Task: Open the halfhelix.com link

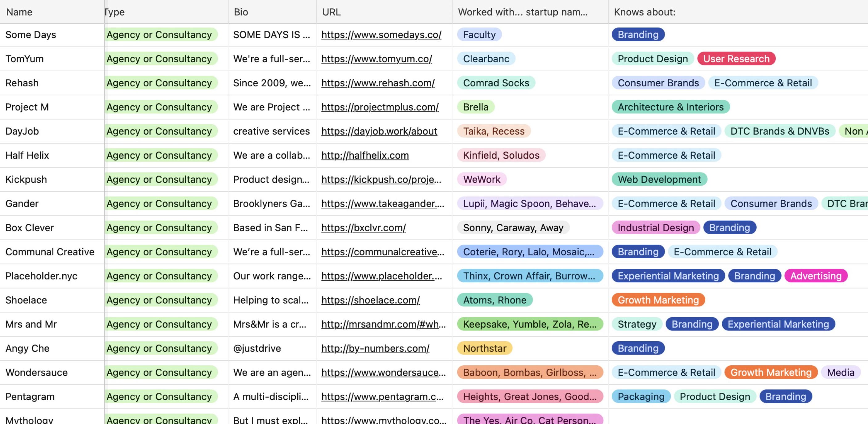Action: coord(365,155)
